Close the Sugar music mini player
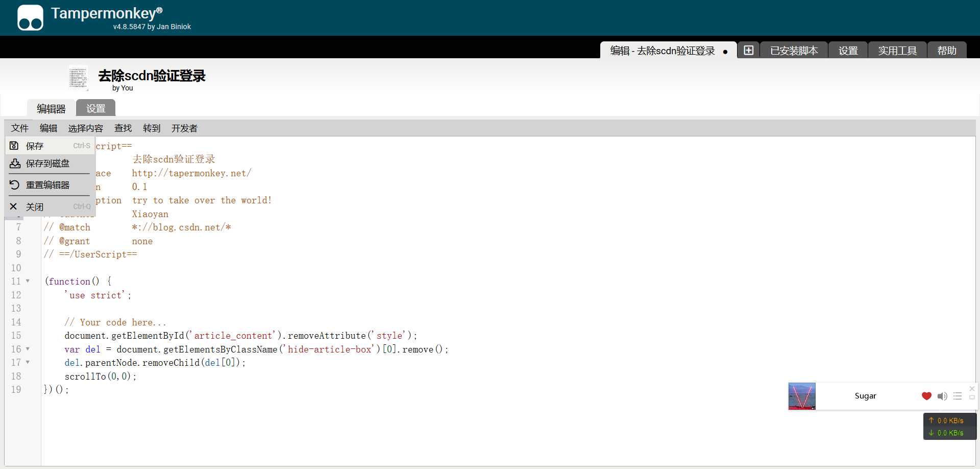The width and height of the screenshot is (980, 469). (x=972, y=389)
